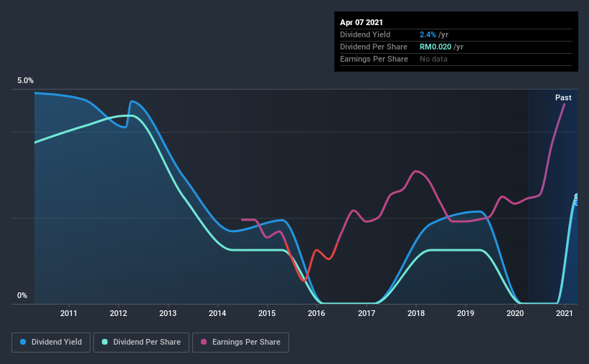Click the Apr 07 2021 tooltip date
The image size is (589, 364).
(362, 22)
